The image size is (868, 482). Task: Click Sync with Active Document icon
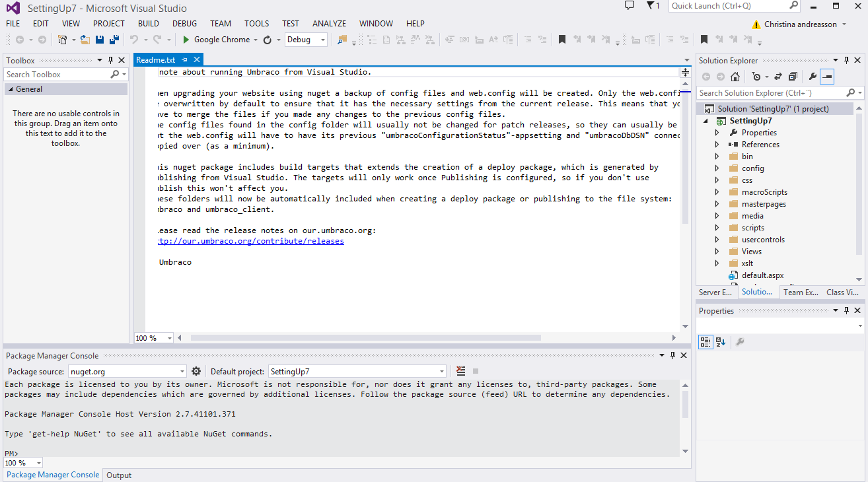pyautogui.click(x=778, y=77)
